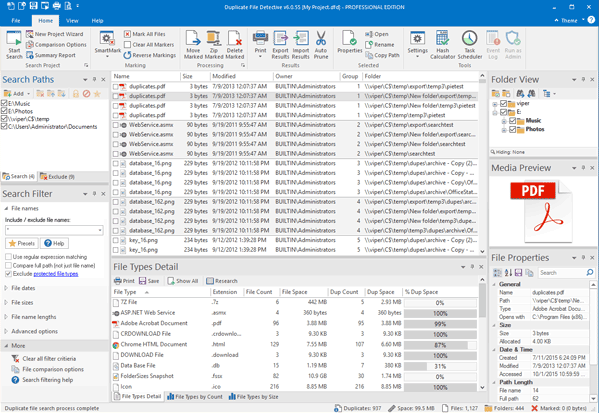Uncheck the \\viper\C$\temp search path
This screenshot has height=413, width=601.
(x=4, y=119)
